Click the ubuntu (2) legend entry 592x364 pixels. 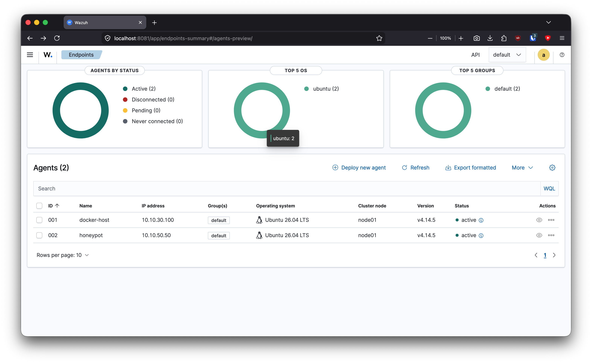tap(322, 89)
